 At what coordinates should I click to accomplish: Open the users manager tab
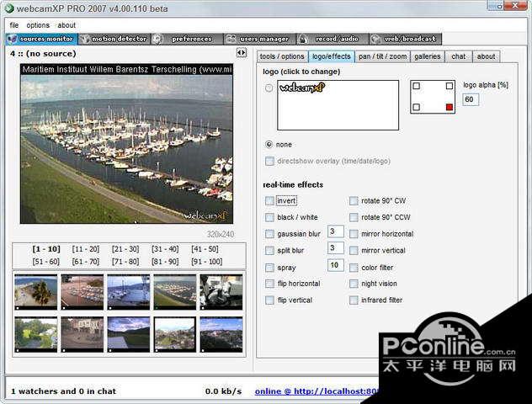click(259, 39)
